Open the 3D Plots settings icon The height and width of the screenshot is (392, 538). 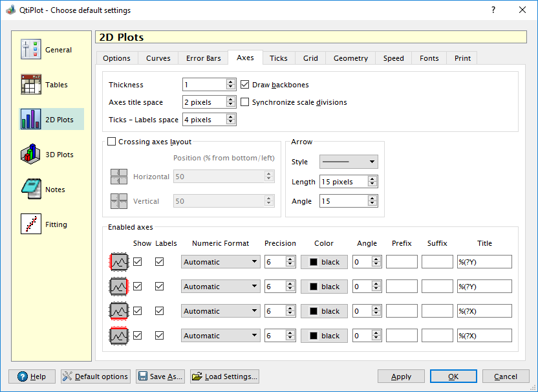[31, 155]
